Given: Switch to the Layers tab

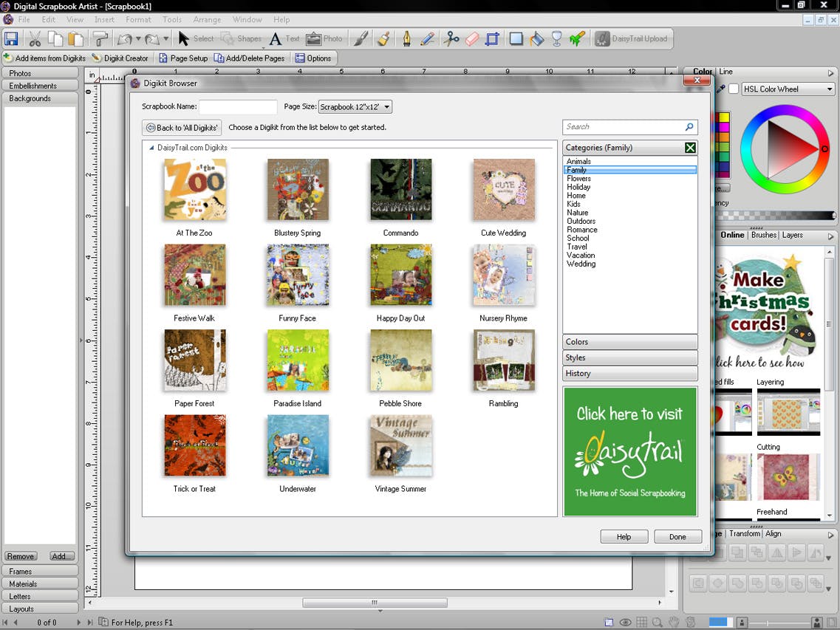Looking at the screenshot, I should click(792, 235).
